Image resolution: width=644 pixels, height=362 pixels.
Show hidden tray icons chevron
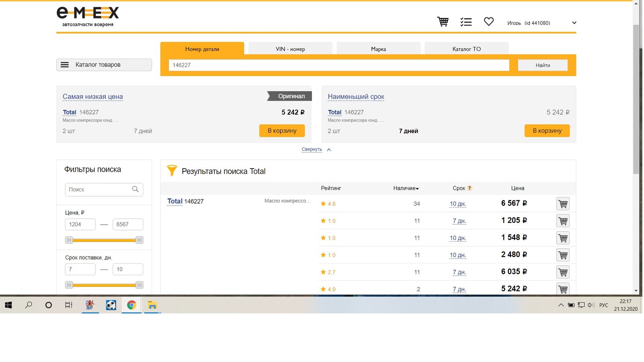(x=561, y=305)
